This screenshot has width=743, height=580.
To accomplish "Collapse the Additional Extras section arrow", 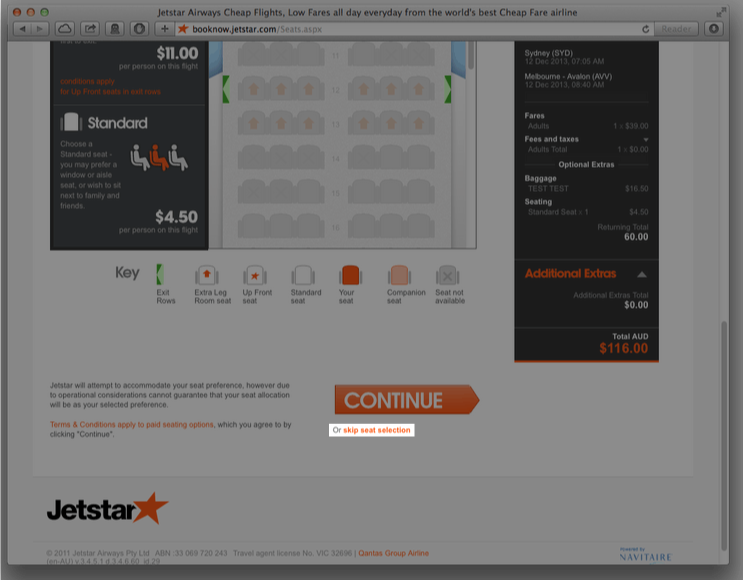I will 642,274.
